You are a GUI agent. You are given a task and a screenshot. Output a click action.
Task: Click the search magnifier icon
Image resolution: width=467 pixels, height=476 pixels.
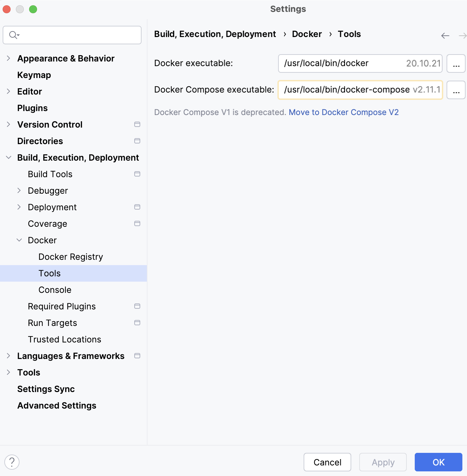(x=14, y=35)
